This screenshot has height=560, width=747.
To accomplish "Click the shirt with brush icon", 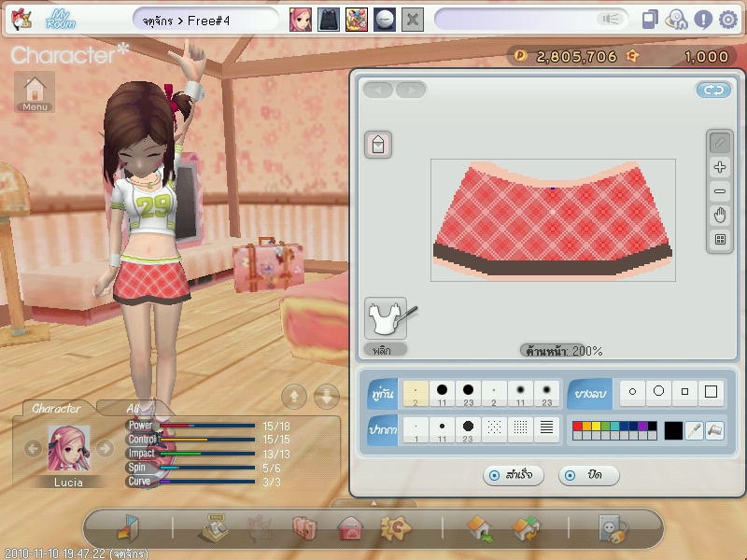I will (x=387, y=318).
